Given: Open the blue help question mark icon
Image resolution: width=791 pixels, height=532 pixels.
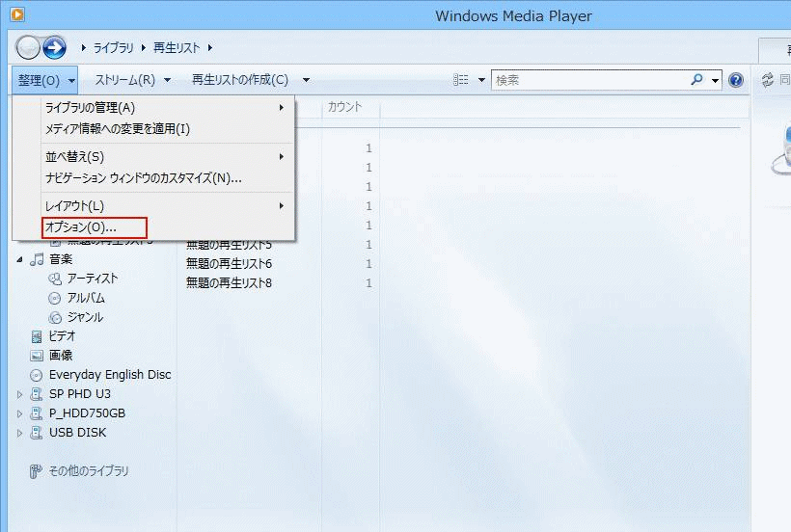Looking at the screenshot, I should 736,80.
